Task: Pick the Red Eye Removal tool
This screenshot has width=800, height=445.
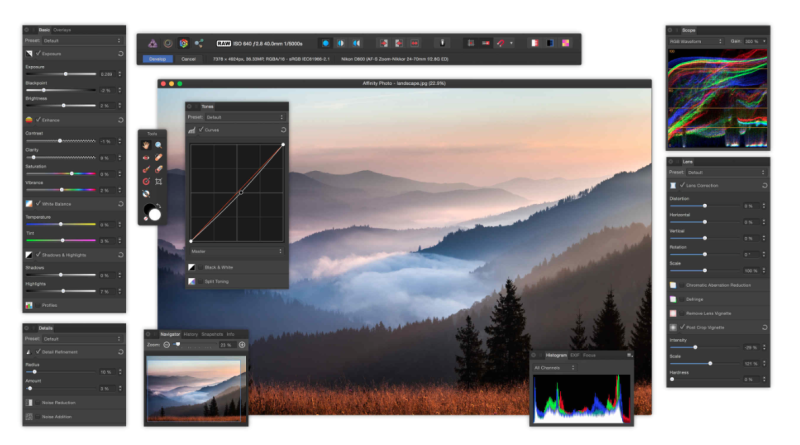Action: tap(146, 158)
